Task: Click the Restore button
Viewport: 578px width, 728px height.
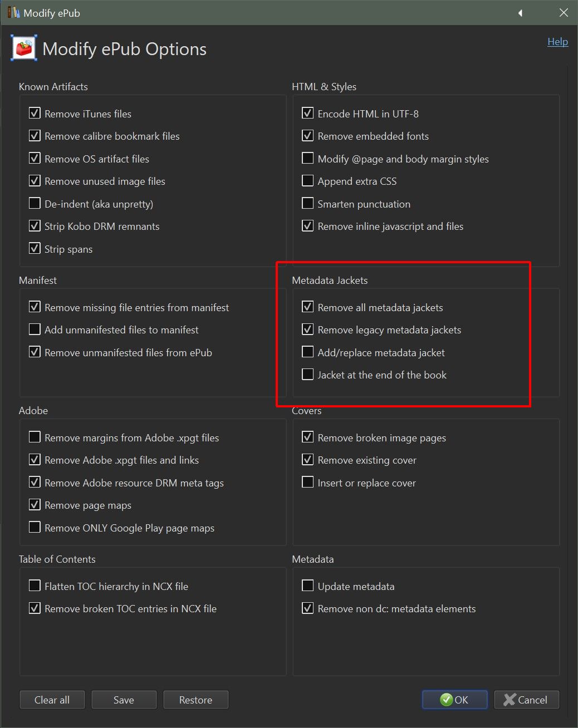Action: tap(195, 700)
